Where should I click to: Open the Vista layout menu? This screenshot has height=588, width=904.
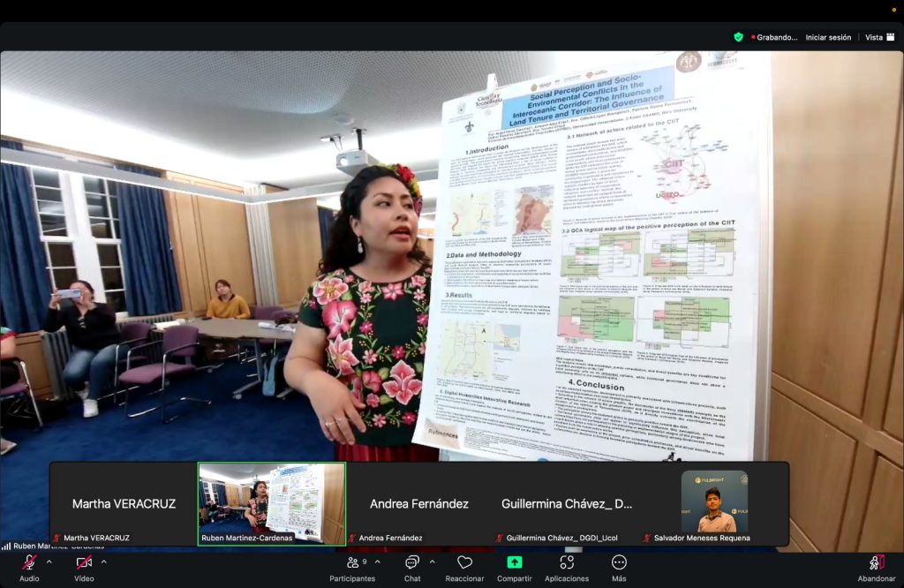coord(878,37)
